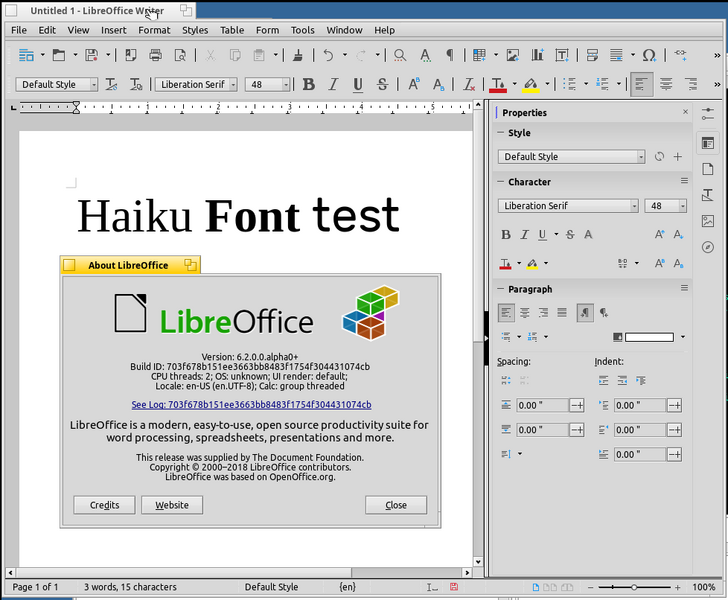Open the Help menu

[x=384, y=30]
